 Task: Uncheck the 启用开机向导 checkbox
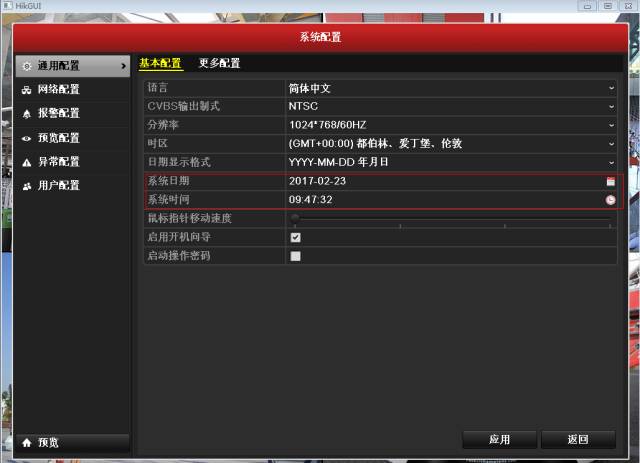tap(295, 238)
